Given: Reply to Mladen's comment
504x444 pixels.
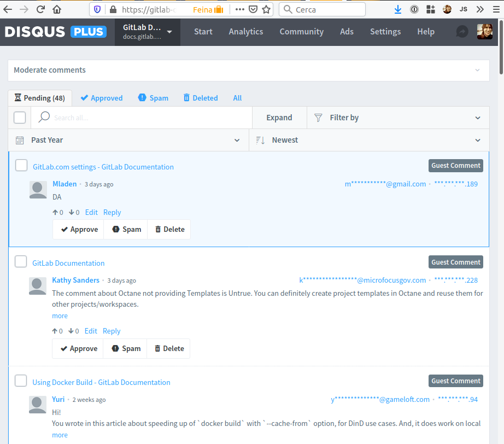Looking at the screenshot, I should pyautogui.click(x=112, y=212).
